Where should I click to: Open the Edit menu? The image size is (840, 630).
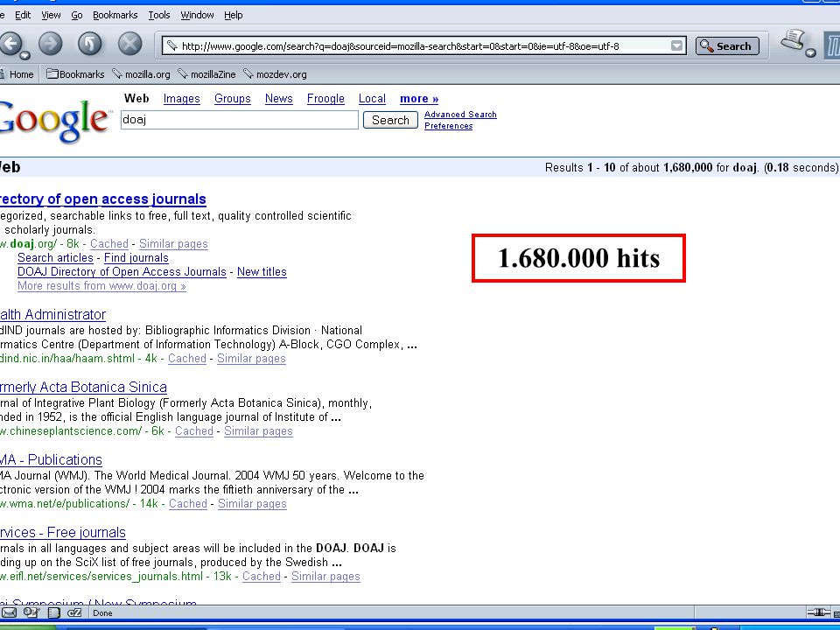23,15
